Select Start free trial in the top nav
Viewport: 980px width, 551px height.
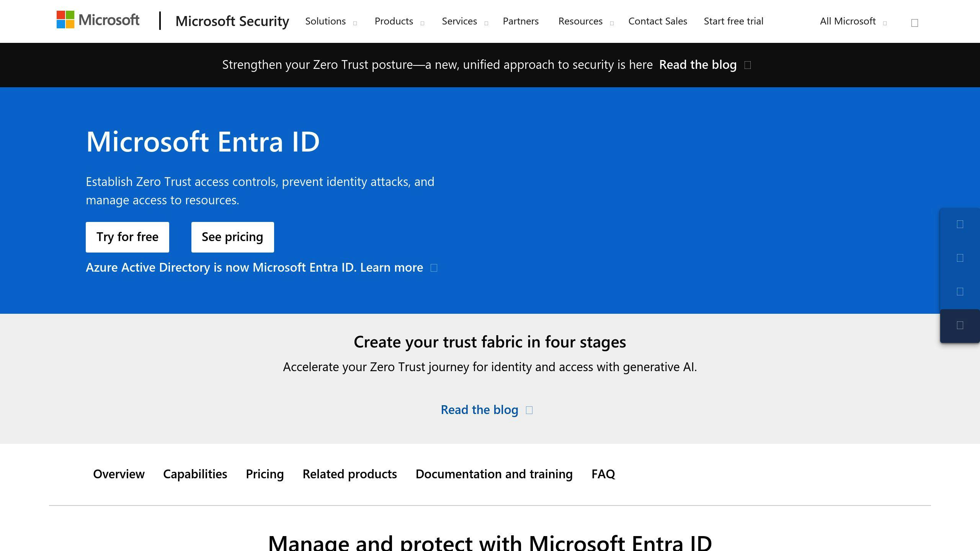(733, 21)
